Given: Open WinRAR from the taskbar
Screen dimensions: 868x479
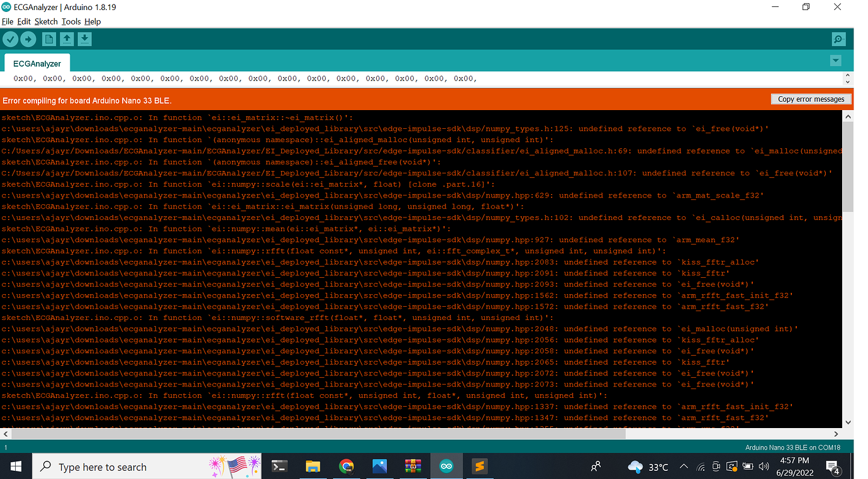Looking at the screenshot, I should 413,466.
